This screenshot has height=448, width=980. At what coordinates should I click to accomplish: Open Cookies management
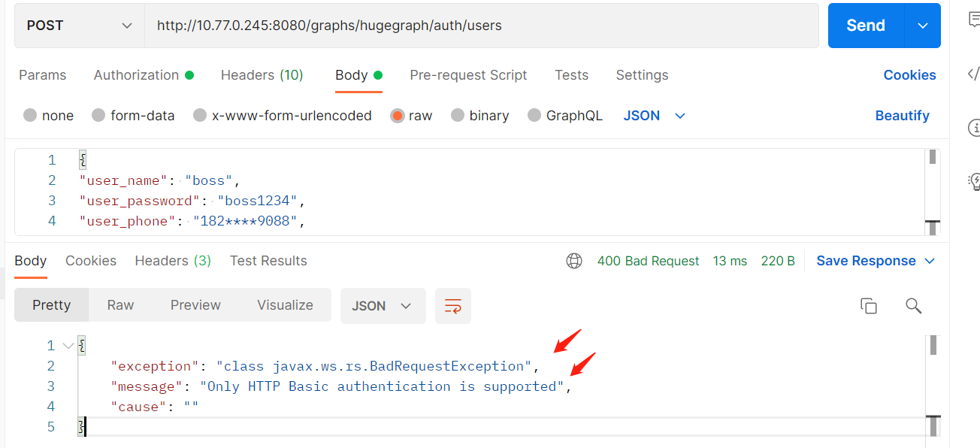coord(909,75)
